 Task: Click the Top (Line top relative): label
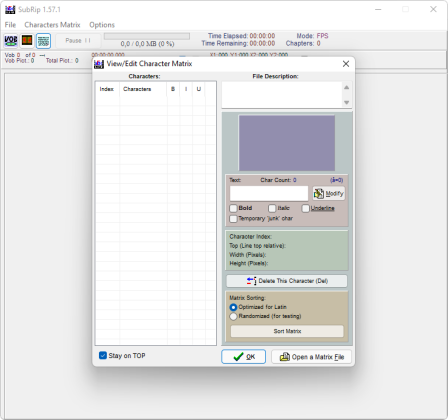coord(257,246)
